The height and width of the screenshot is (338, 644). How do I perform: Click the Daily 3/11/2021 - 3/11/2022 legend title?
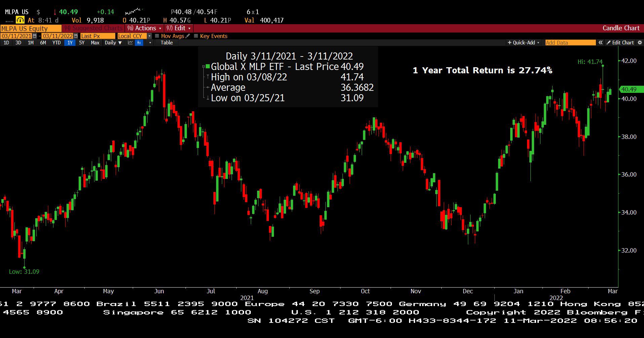[289, 56]
